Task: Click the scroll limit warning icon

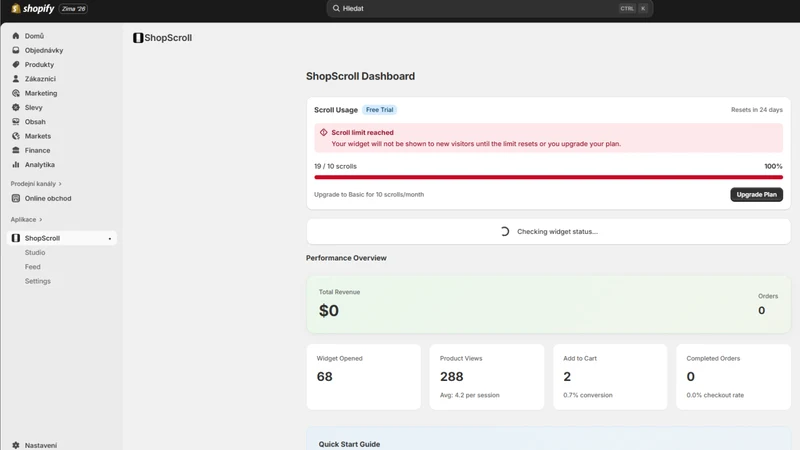Action: tap(323, 132)
